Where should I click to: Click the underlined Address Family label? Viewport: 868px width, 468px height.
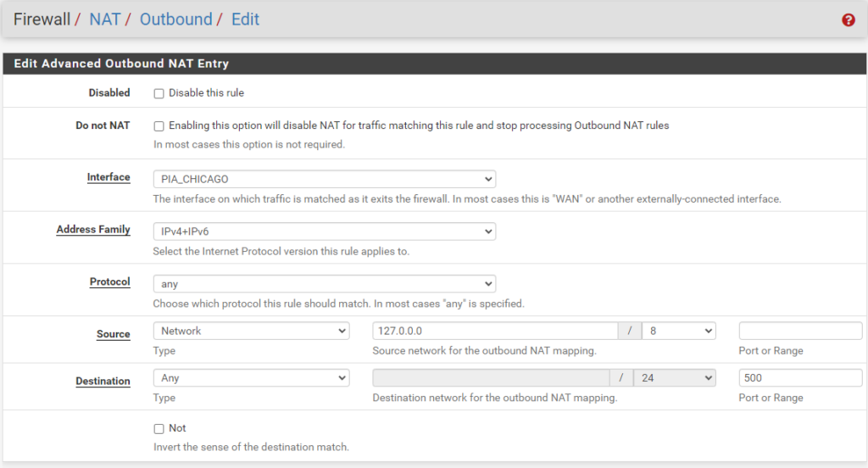93,230
